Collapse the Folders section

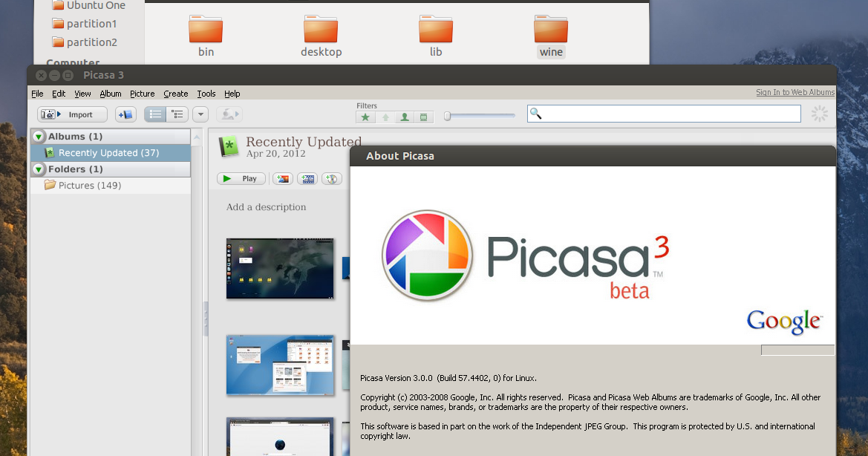(38, 169)
